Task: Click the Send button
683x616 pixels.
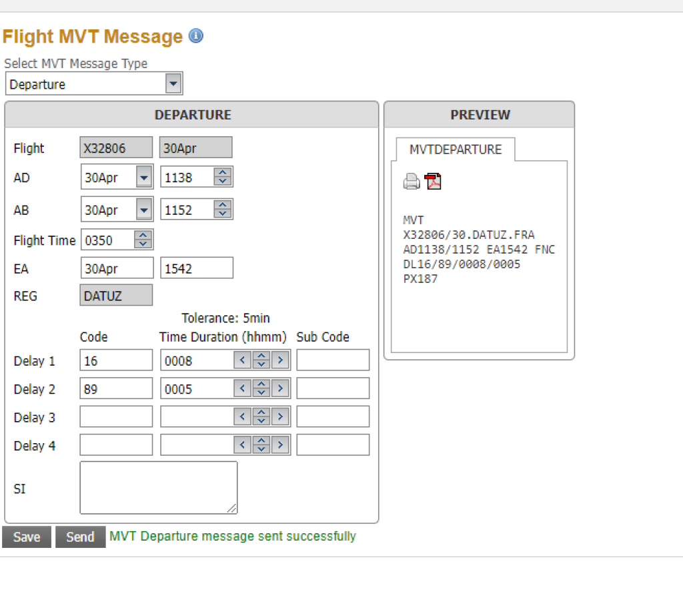Action: [80, 537]
